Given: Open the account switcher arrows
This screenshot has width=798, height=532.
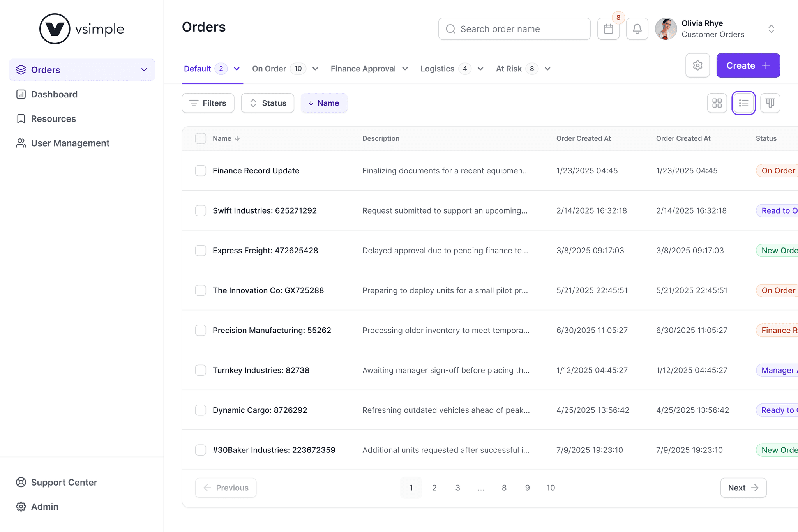Looking at the screenshot, I should click(x=771, y=29).
